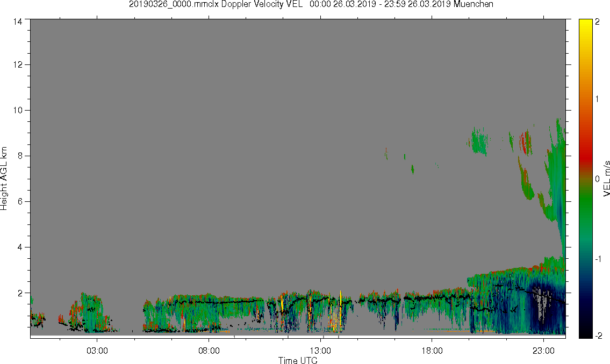Click the height axis tick label 8
Image resolution: width=610 pixels, height=364 pixels.
(x=20, y=156)
